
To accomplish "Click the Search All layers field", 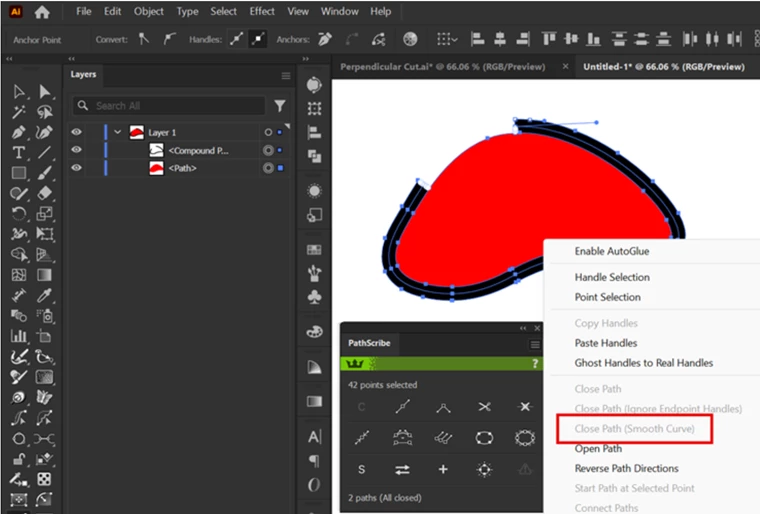I will [169, 105].
